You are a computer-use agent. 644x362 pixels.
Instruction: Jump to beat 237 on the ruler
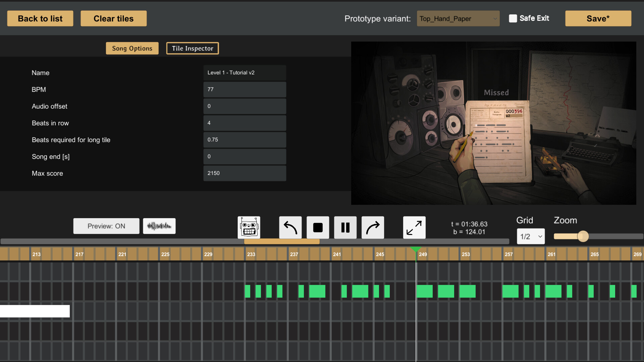[294, 254]
